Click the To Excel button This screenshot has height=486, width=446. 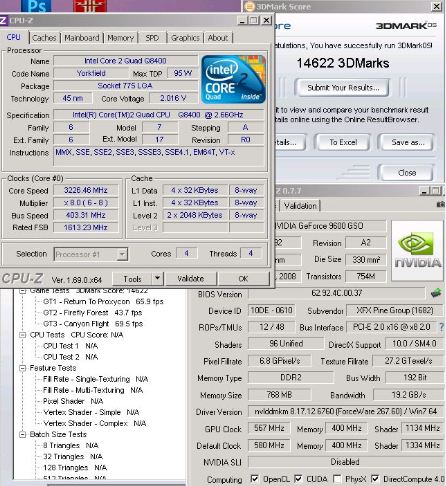pos(343,142)
